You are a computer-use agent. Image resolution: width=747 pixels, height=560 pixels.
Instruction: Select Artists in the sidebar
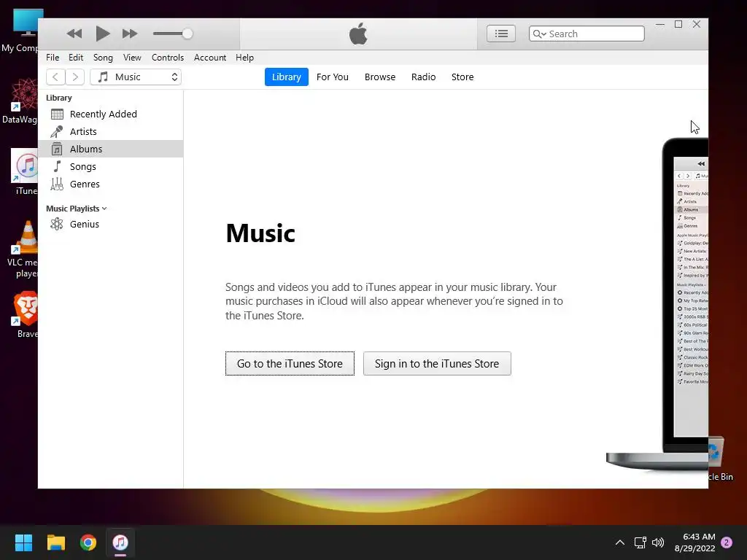pyautogui.click(x=111, y=131)
